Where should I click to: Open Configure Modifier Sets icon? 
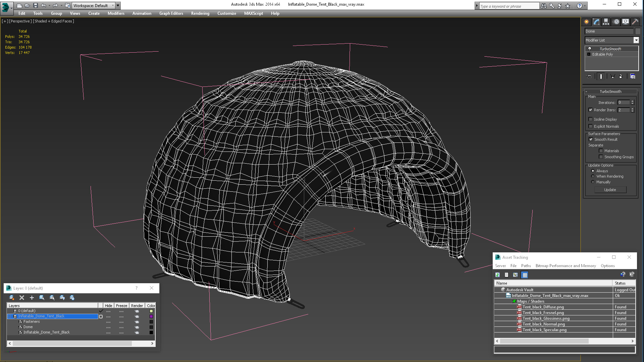633,76
